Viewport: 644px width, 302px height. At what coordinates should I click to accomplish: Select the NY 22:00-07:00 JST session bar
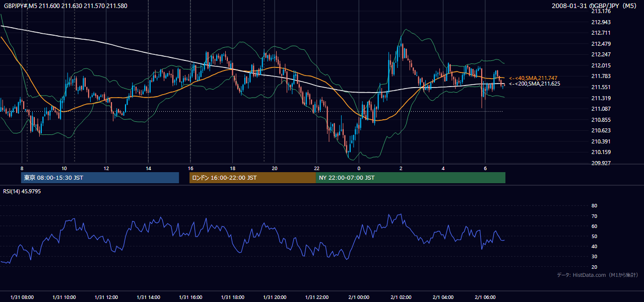[x=411, y=178]
